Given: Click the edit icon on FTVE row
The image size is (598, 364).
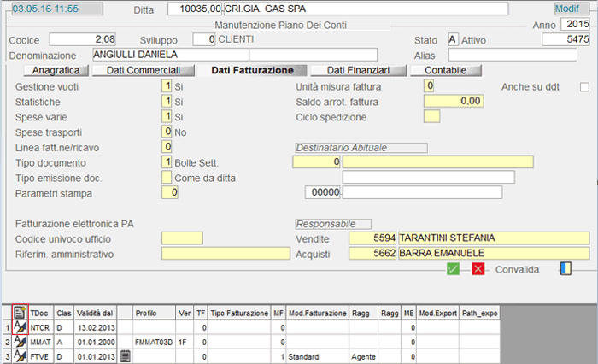Looking at the screenshot, I should 21,355.
